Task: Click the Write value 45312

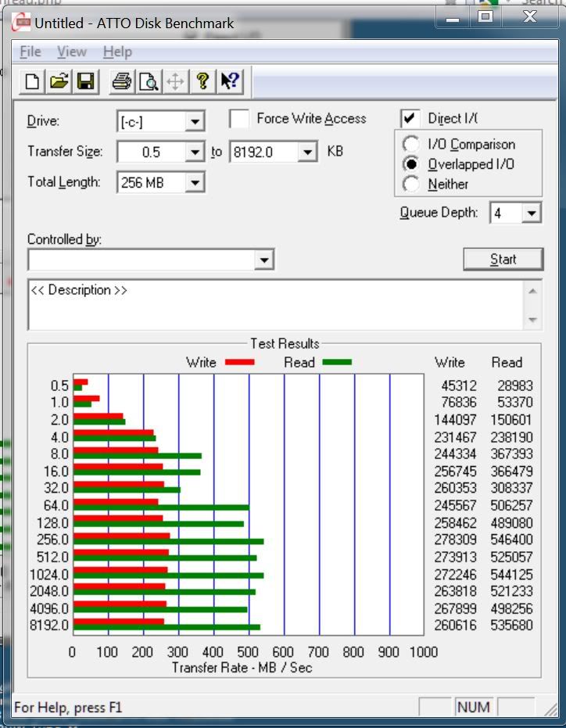Action: click(x=459, y=386)
